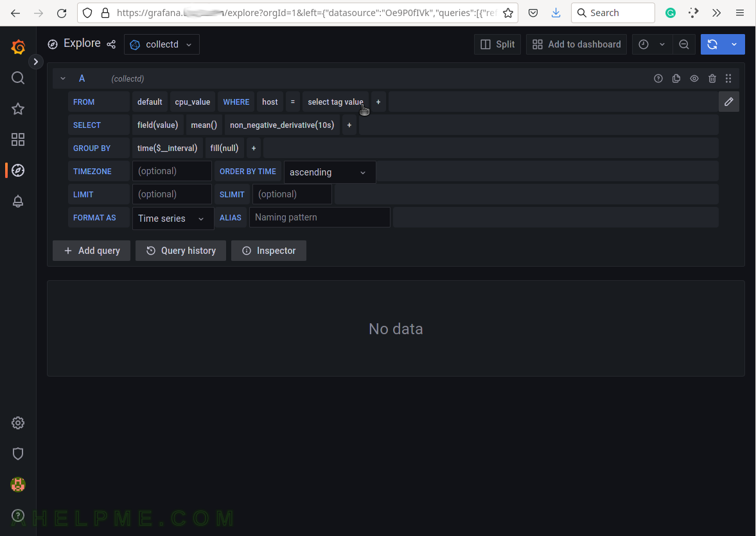Open browser downloads arrow
This screenshot has height=536, width=756.
(x=556, y=13)
